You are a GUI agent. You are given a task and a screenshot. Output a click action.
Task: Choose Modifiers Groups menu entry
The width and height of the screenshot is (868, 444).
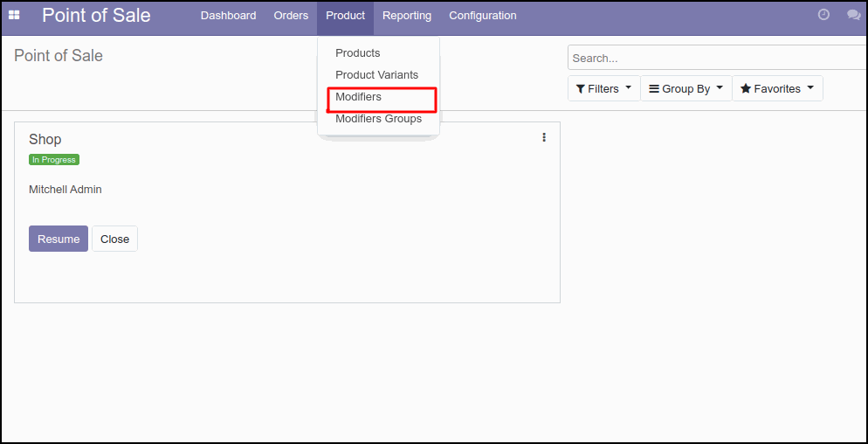[x=379, y=119]
